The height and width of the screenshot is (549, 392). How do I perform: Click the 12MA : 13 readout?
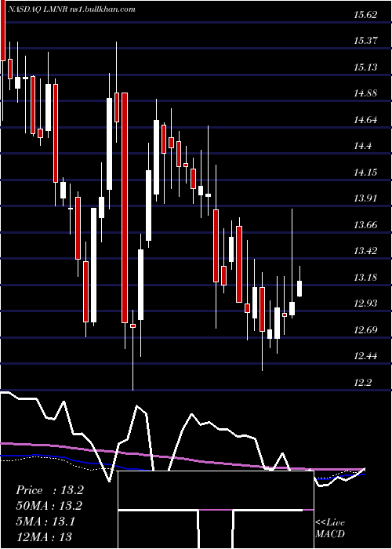coord(44,536)
